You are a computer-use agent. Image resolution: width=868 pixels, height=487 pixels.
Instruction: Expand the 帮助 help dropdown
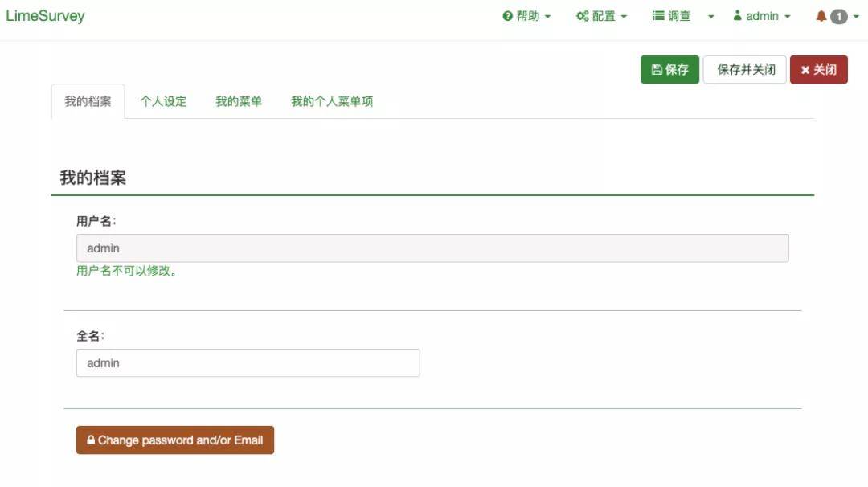coord(526,16)
